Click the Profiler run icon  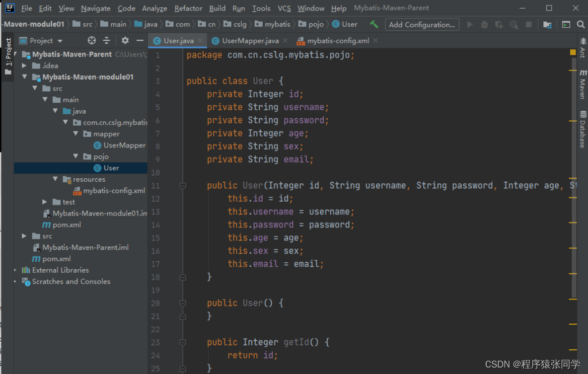click(514, 24)
